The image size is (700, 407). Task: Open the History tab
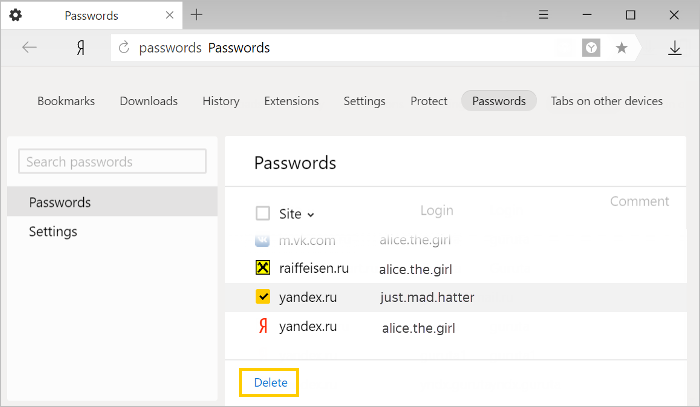(x=221, y=101)
